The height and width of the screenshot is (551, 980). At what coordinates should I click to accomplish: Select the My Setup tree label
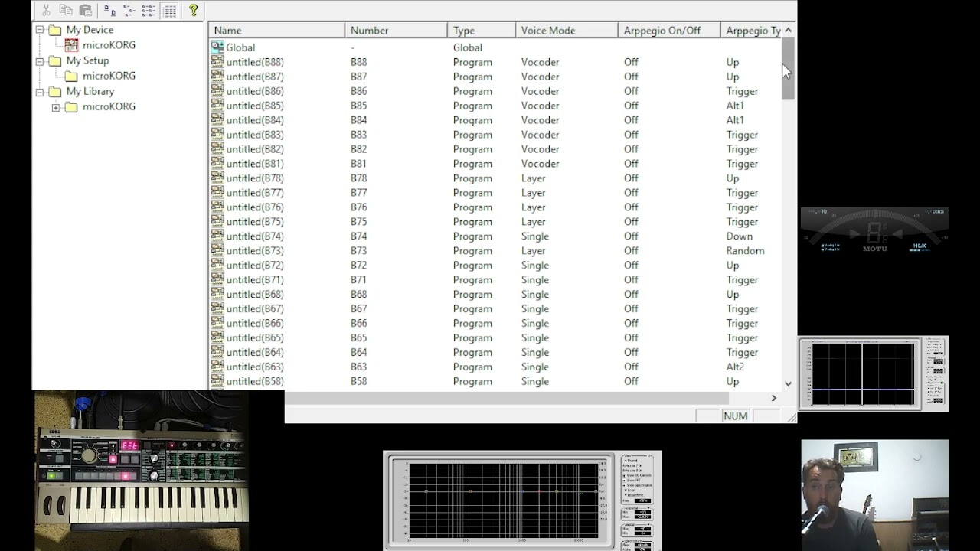[87, 60]
